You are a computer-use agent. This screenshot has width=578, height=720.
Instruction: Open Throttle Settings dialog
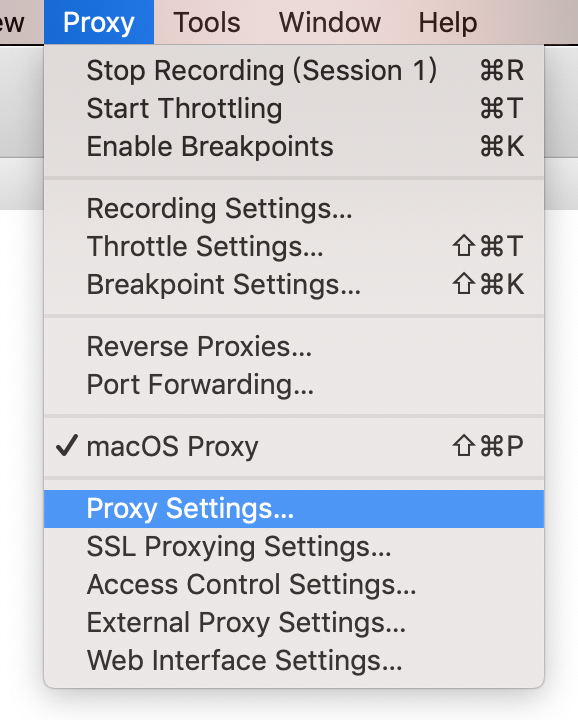tap(294, 246)
